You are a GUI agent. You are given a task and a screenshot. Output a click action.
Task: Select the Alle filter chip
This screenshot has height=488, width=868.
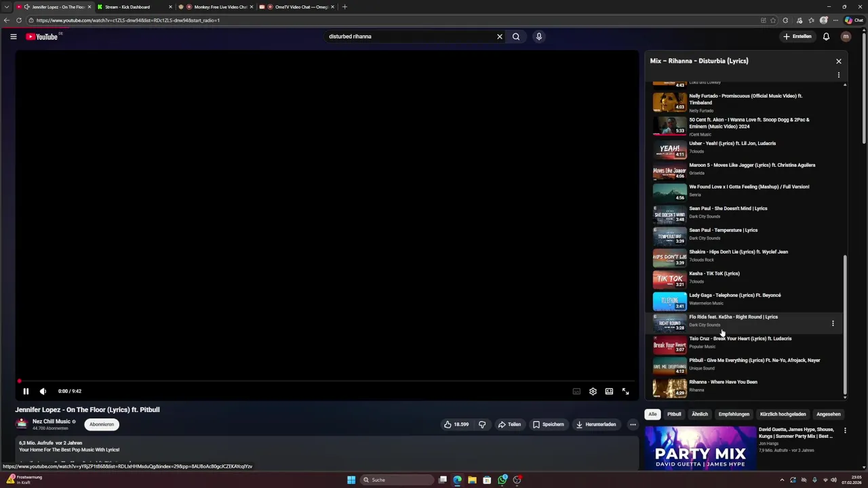pos(652,414)
